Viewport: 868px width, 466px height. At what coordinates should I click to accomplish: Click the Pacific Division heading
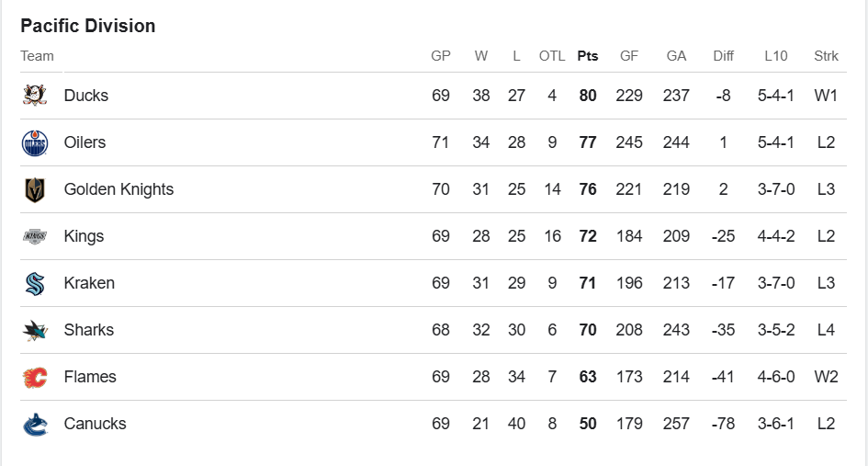88,26
